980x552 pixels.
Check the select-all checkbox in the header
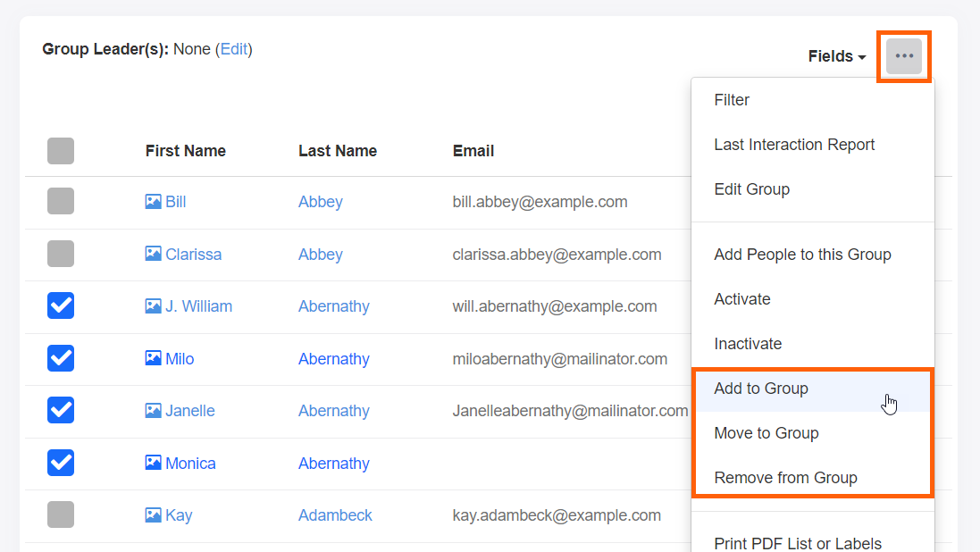[60, 150]
